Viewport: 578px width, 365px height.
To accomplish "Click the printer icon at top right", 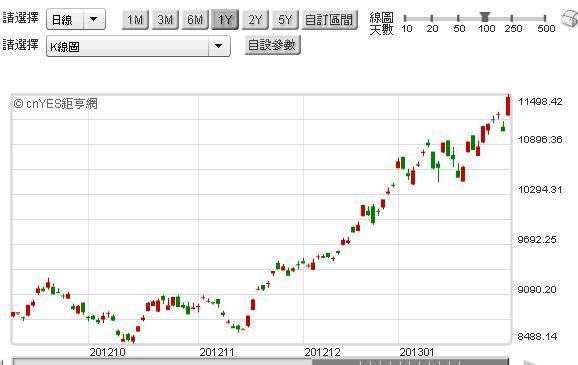I will tap(570, 18).
